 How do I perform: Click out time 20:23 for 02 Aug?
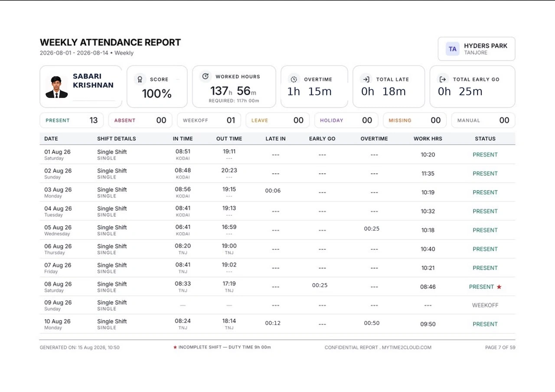click(x=229, y=170)
